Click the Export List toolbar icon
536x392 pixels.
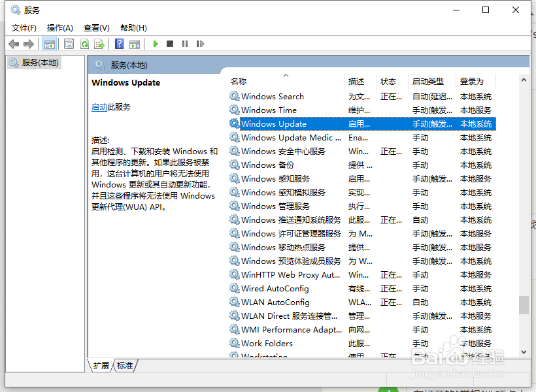(x=99, y=44)
